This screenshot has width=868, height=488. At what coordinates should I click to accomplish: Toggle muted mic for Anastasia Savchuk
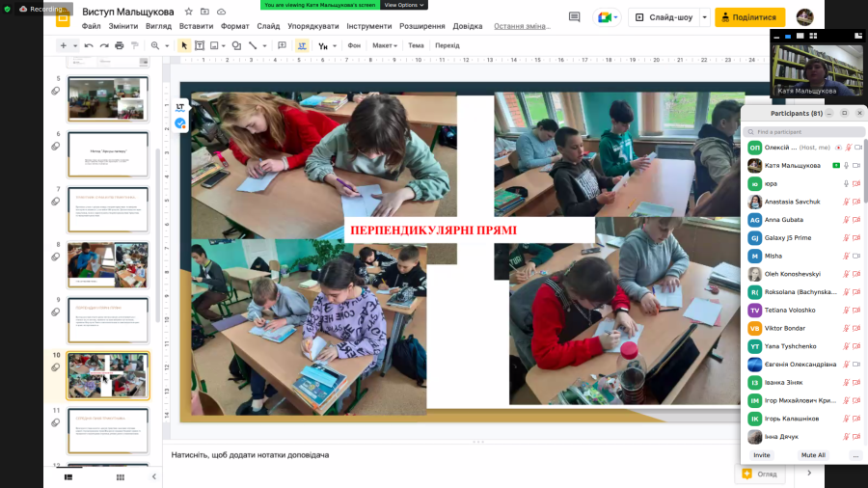click(846, 202)
